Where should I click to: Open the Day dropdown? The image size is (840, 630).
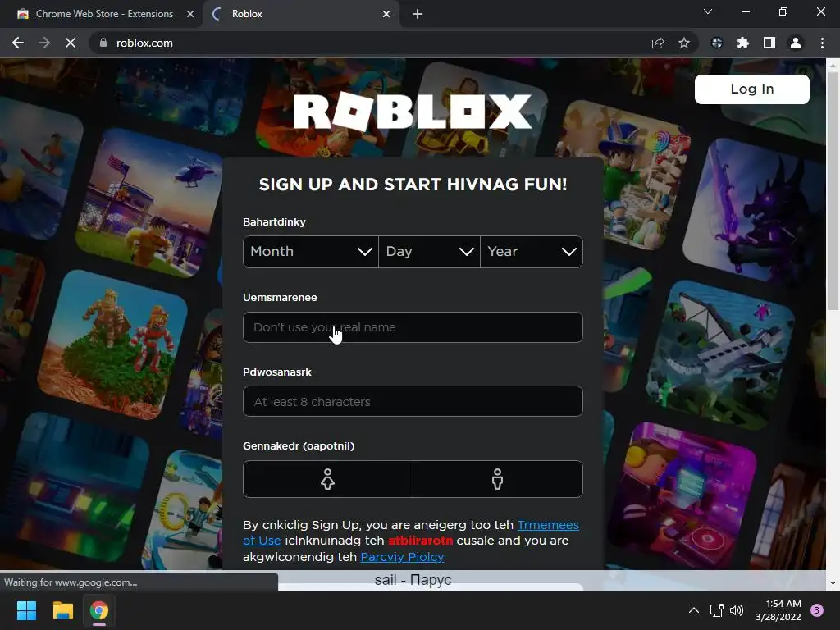click(x=429, y=251)
